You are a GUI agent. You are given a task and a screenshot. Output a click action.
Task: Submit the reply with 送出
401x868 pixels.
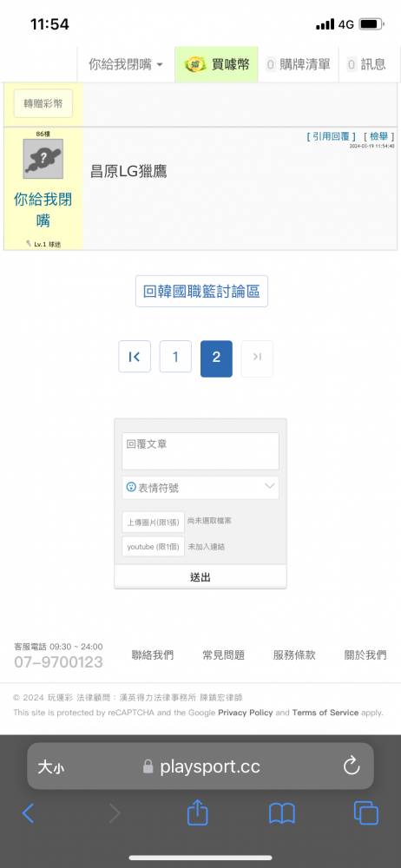click(x=200, y=577)
